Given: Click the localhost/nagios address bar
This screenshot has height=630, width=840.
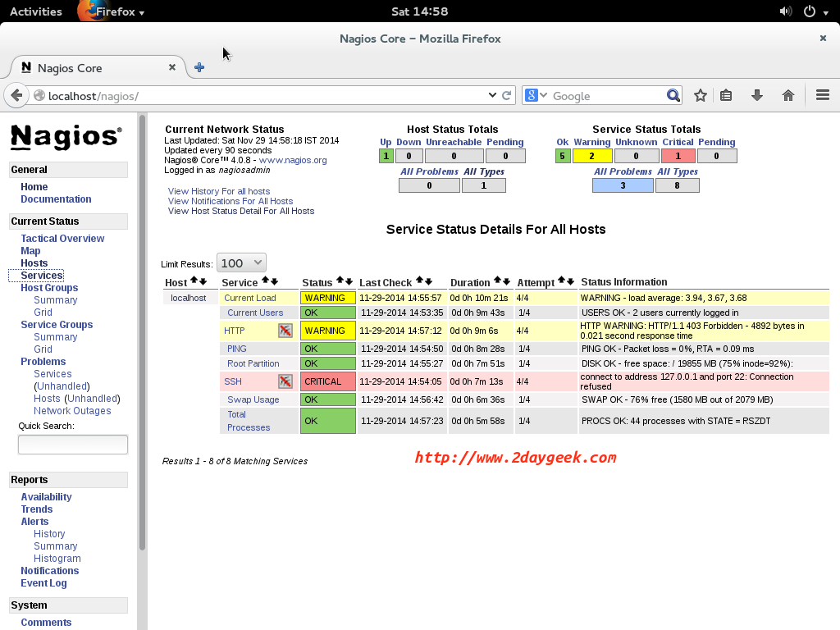Looking at the screenshot, I should (x=266, y=96).
